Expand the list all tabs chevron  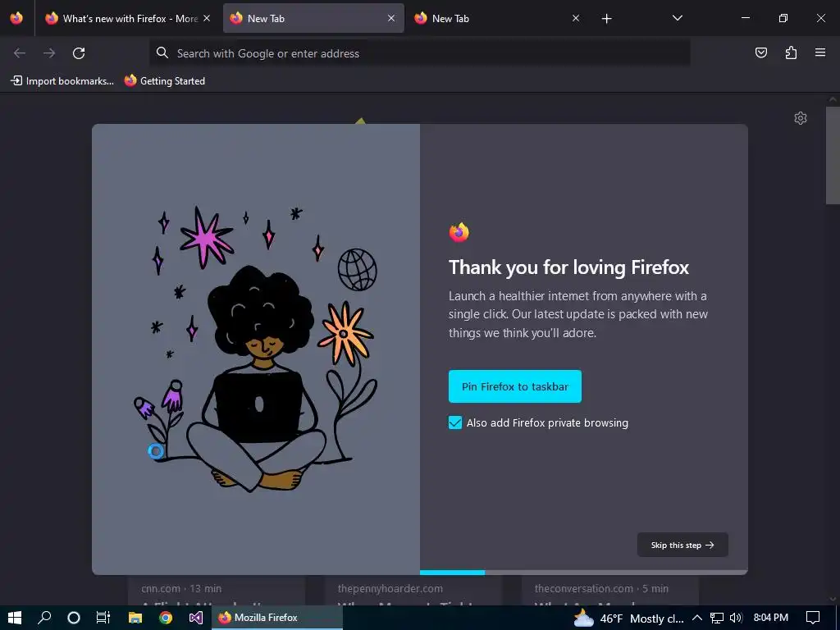(x=677, y=18)
